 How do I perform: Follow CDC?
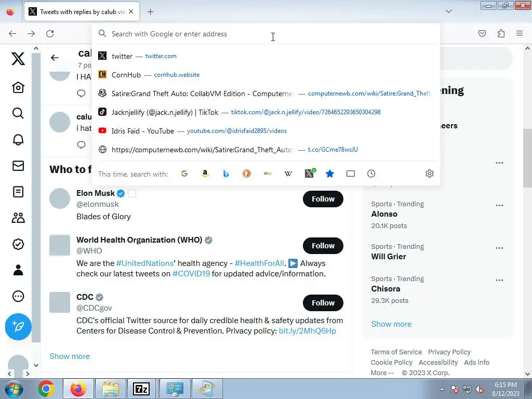click(323, 303)
